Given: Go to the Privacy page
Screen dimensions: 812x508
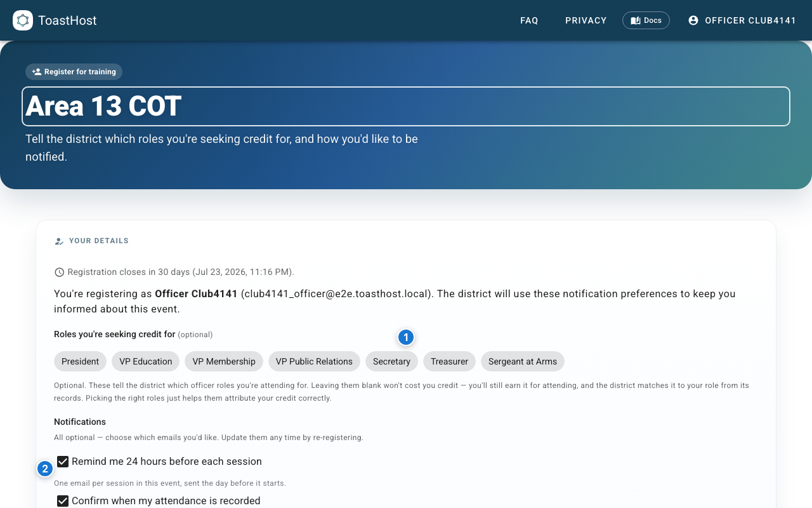Looking at the screenshot, I should 586,20.
